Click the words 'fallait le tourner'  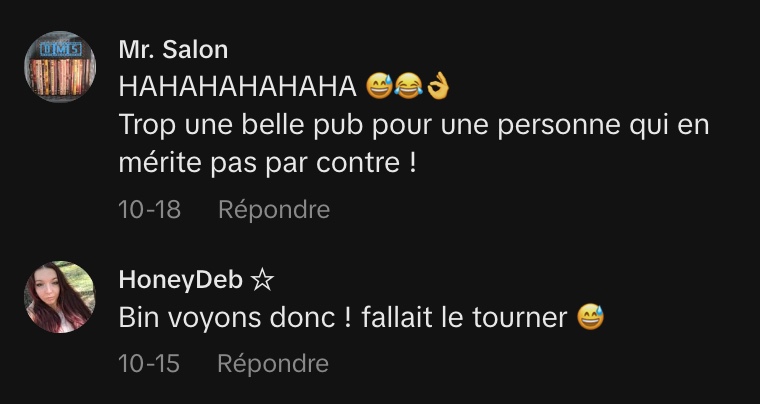point(464,318)
